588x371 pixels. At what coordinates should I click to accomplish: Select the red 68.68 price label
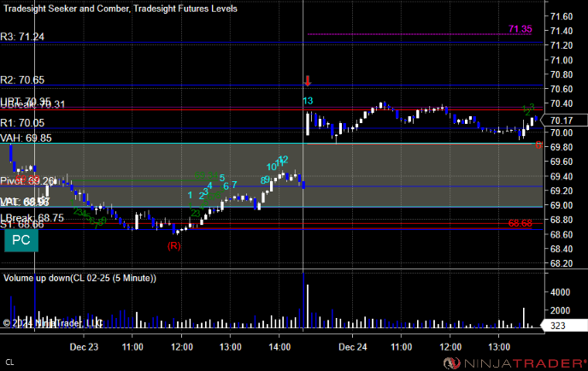point(520,223)
